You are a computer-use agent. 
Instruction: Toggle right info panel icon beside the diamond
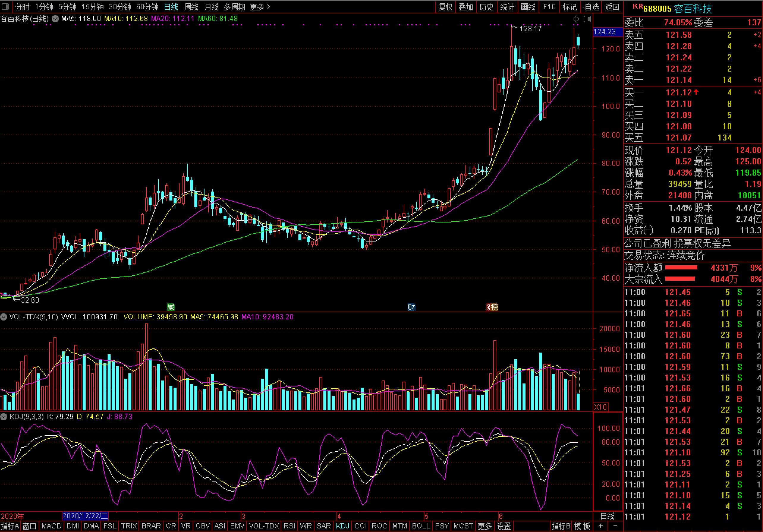click(x=587, y=19)
